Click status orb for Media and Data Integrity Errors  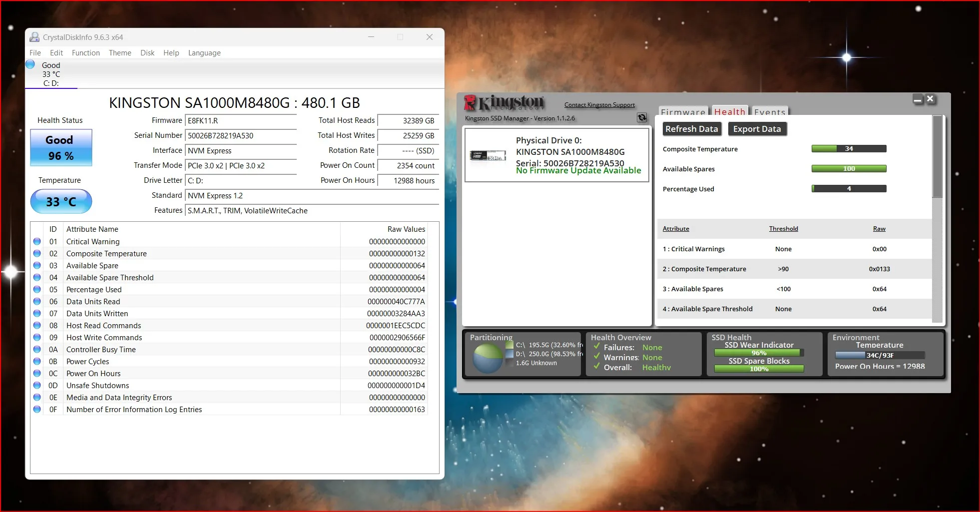(x=37, y=397)
